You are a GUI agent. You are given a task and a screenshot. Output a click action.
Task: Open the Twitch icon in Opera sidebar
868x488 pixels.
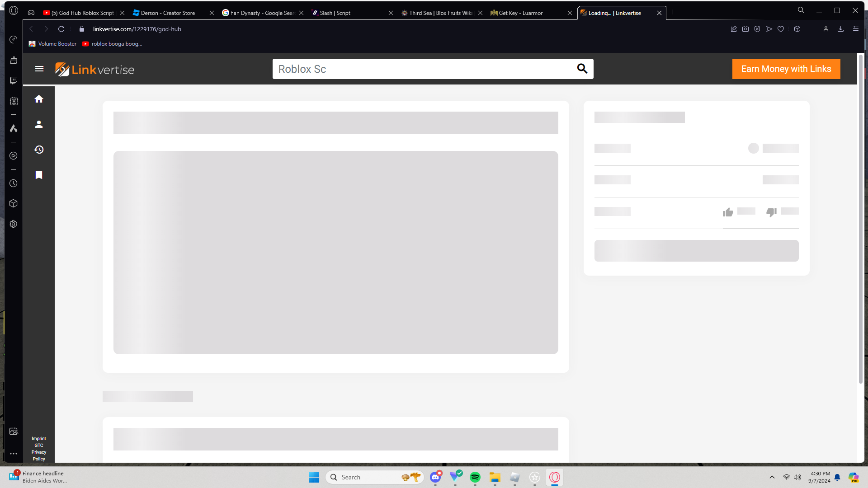[x=14, y=80]
